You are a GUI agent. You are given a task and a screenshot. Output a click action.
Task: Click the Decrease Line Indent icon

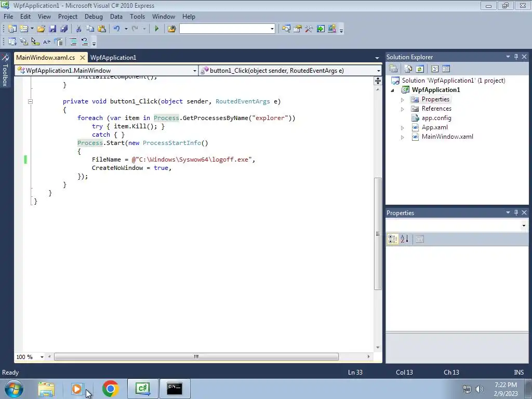click(x=59, y=42)
